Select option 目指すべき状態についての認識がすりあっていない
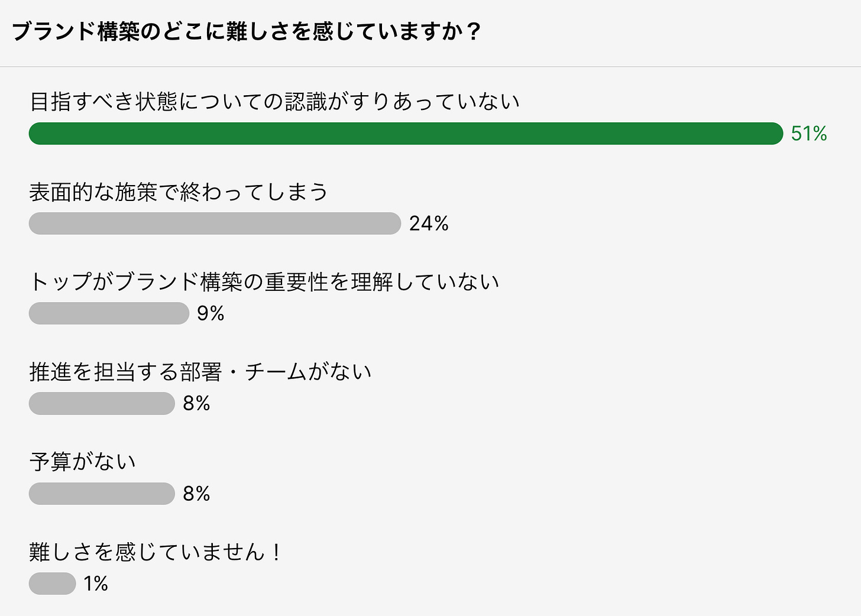The height and width of the screenshot is (616, 861). (274, 102)
